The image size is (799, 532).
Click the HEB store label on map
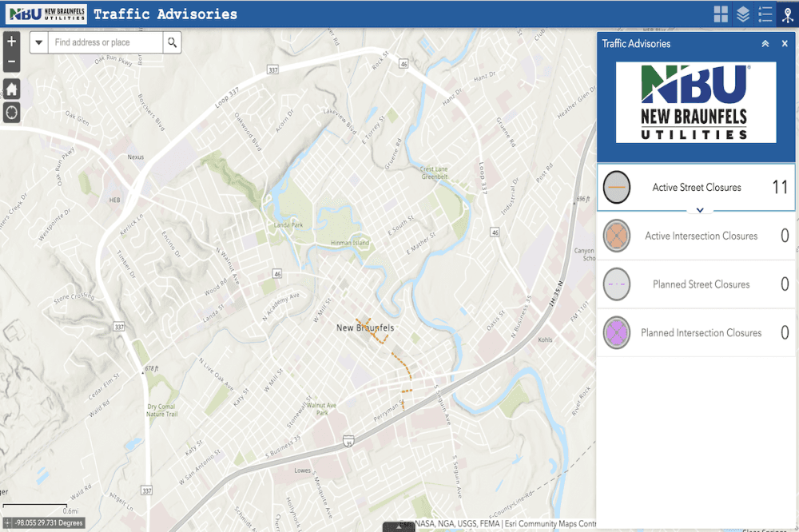114,200
